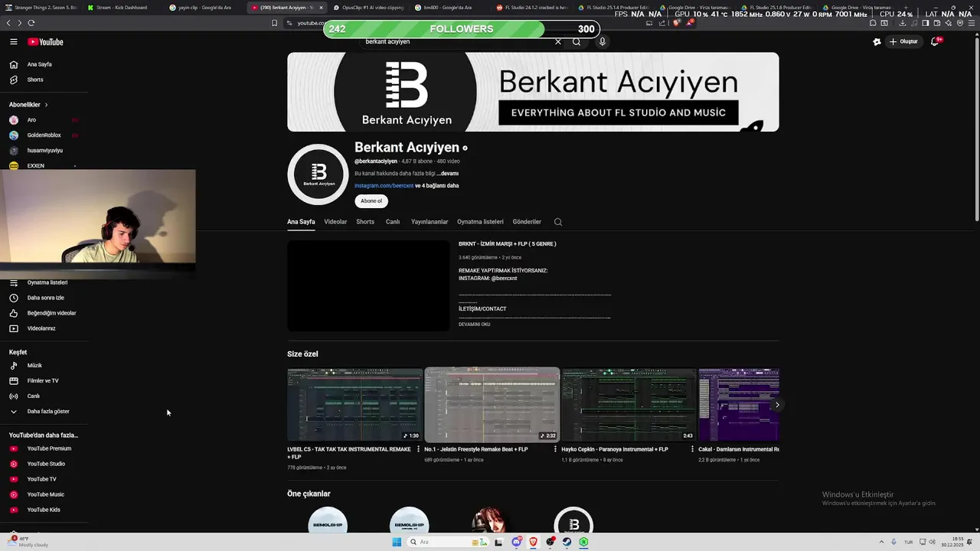Open the YouTube hamburger guide menu
The height and width of the screenshot is (551, 980).
(x=13, y=42)
